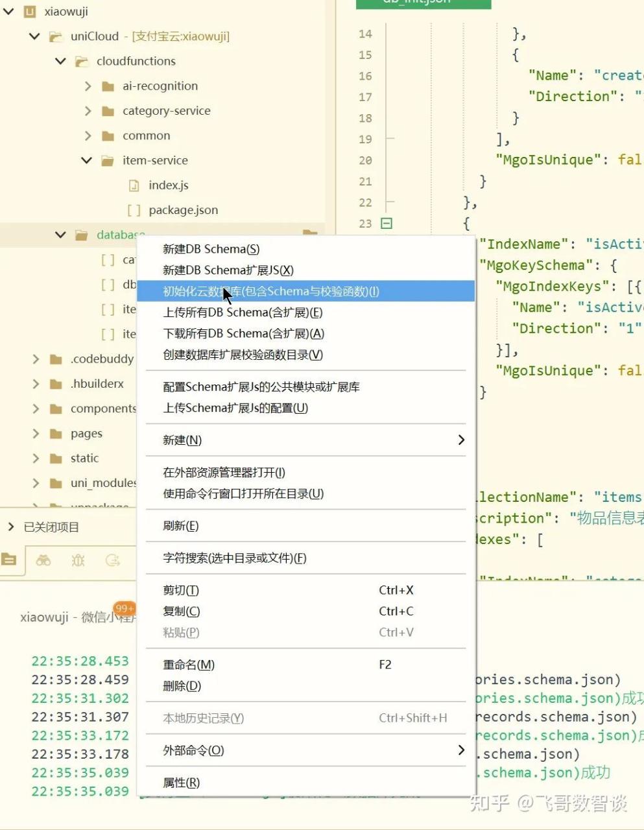Screen dimensions: 644x830
Task: Select the pages folder in project tree
Action: tap(86, 433)
